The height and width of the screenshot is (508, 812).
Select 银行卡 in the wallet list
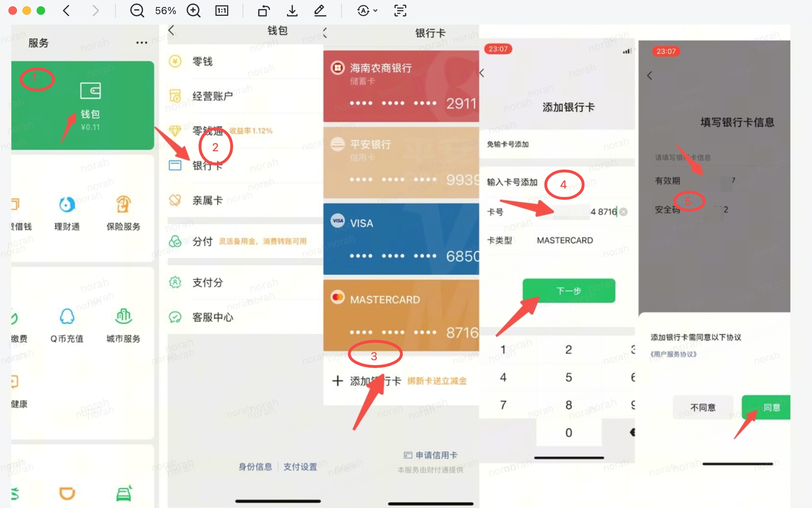pyautogui.click(x=207, y=165)
